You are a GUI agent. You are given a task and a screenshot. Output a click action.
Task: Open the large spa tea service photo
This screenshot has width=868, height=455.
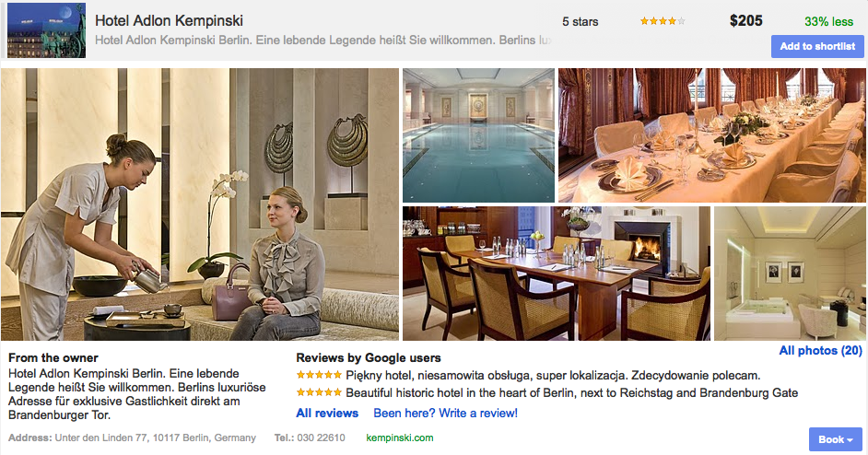coord(200,204)
